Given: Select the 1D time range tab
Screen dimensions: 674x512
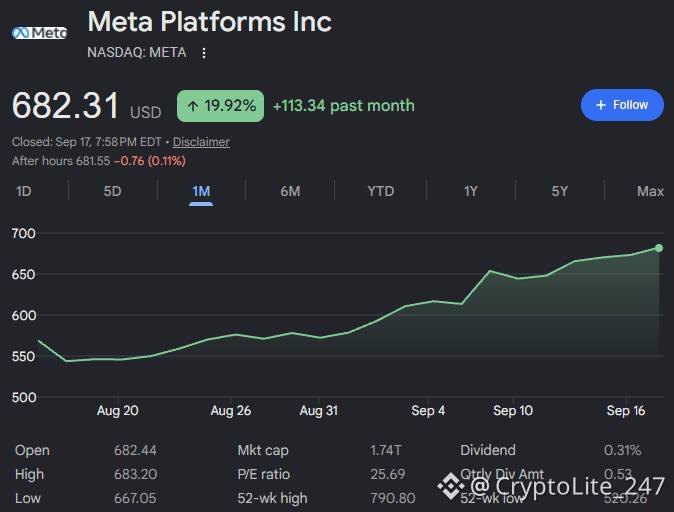Looking at the screenshot, I should point(24,191).
